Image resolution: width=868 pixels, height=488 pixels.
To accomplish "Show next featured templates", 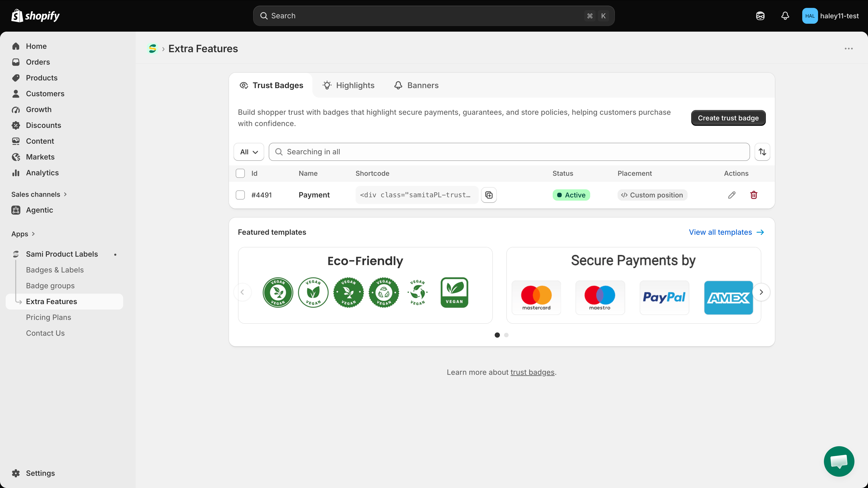I will tap(761, 292).
